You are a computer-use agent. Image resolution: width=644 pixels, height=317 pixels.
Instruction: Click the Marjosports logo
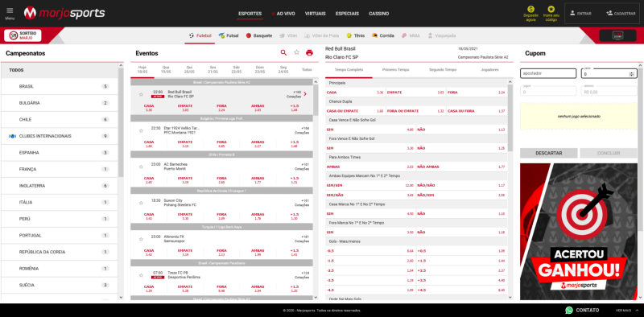tap(64, 14)
